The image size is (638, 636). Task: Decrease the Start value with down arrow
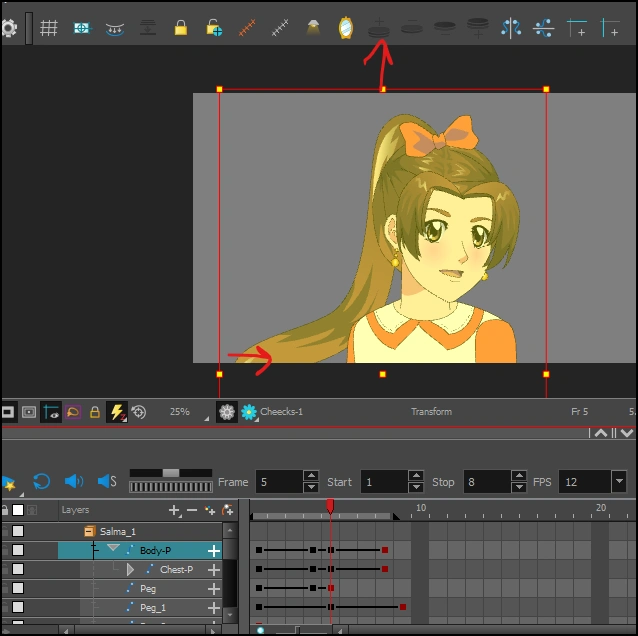(416, 487)
